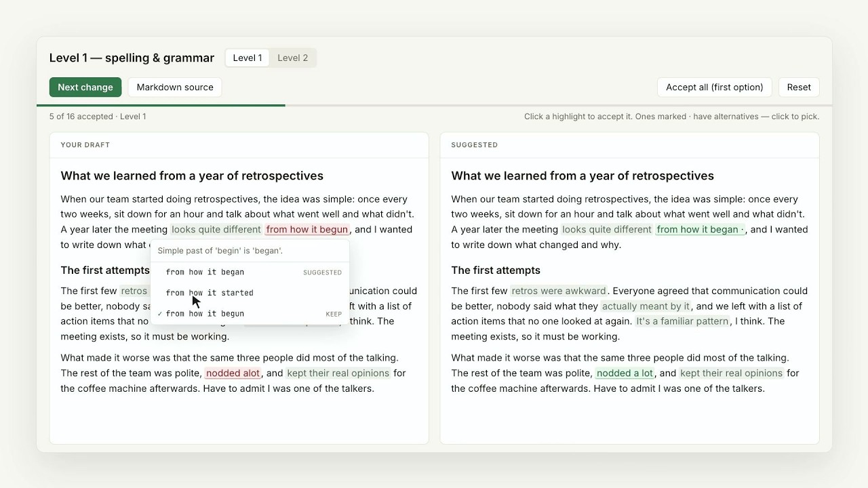The height and width of the screenshot is (488, 868).
Task: Accept suggested 'nodded a lot' highlight
Action: [625, 373]
